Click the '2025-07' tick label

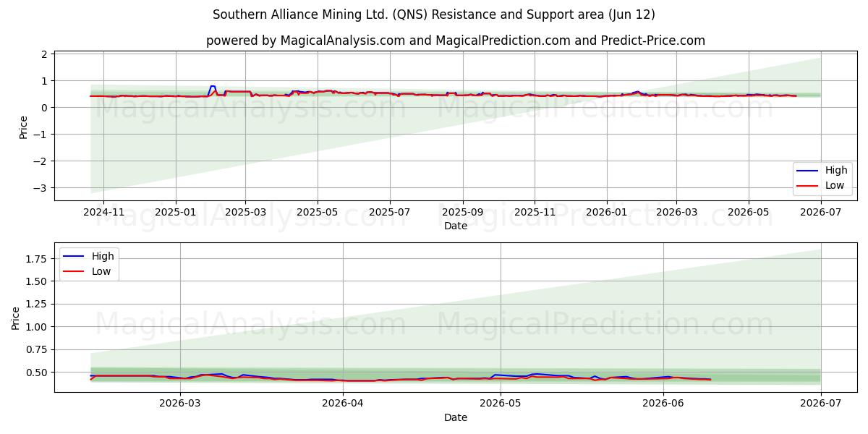click(390, 212)
